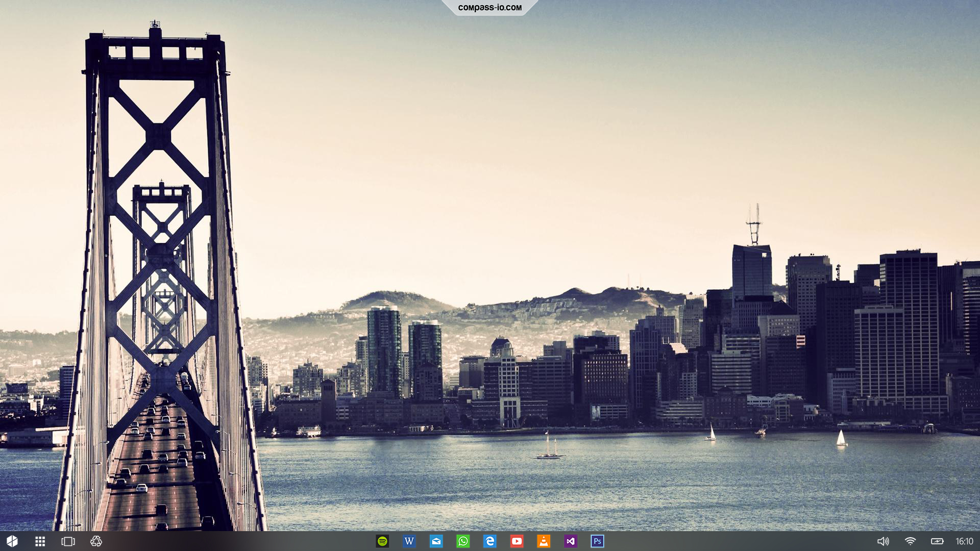Viewport: 980px width, 551px height.
Task: Launch Microsoft Edge browser
Action: [490, 541]
